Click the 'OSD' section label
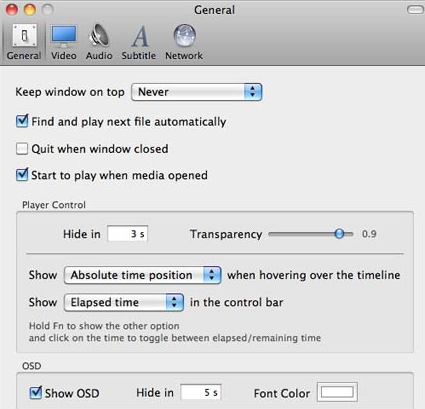The width and height of the screenshot is (425, 409). pos(32,366)
